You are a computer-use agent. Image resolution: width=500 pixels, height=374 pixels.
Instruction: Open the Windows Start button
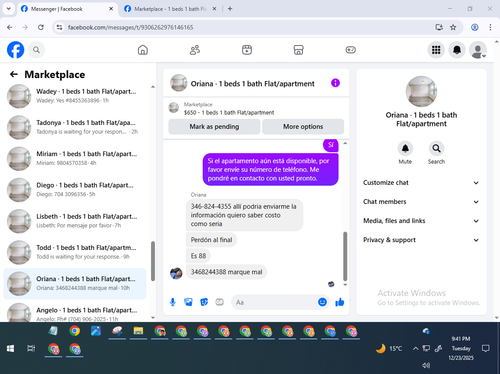click(10, 349)
